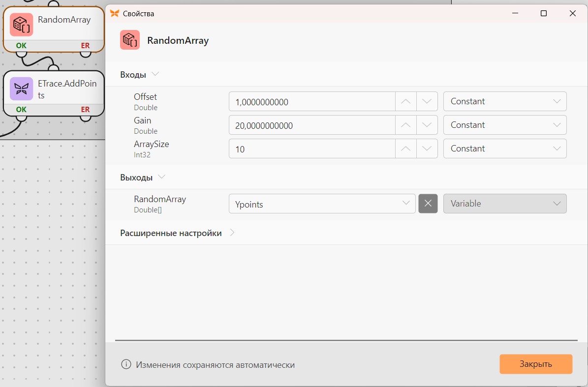Collapse the Входы section
This screenshot has width=588, height=387.
140,75
